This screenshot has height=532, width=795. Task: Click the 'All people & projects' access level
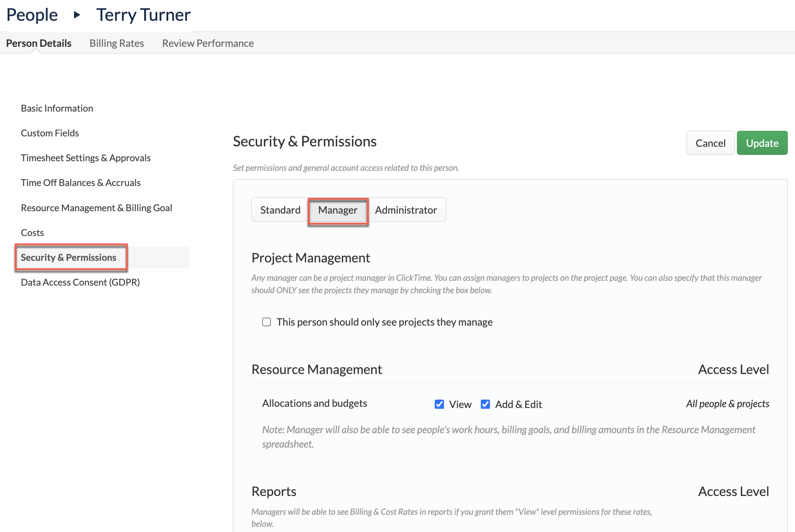[x=727, y=404]
